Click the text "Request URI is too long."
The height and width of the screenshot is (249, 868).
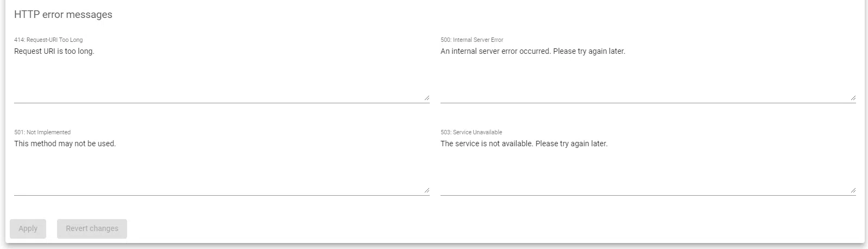click(x=54, y=51)
